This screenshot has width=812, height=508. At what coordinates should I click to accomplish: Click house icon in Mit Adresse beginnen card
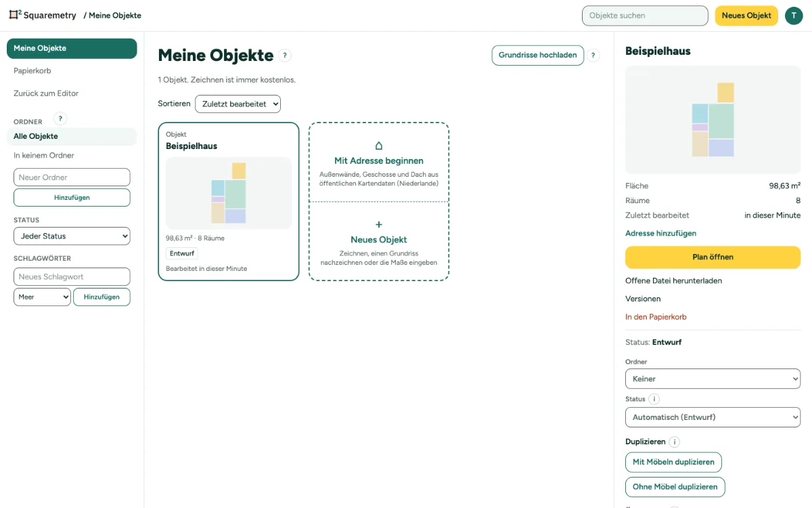pyautogui.click(x=379, y=146)
